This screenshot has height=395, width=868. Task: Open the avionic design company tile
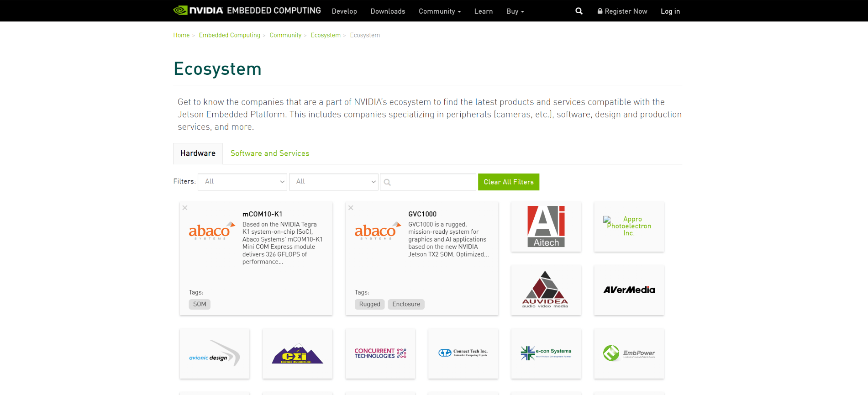click(x=215, y=353)
